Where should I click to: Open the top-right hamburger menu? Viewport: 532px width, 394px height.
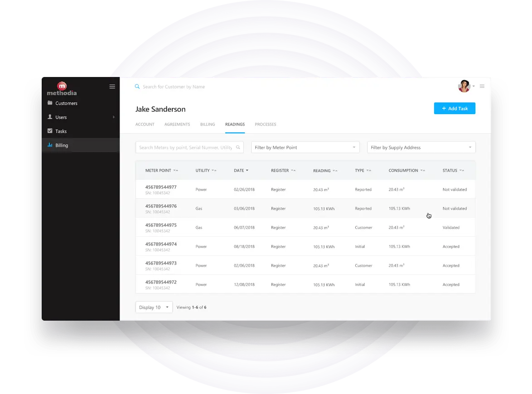click(482, 86)
